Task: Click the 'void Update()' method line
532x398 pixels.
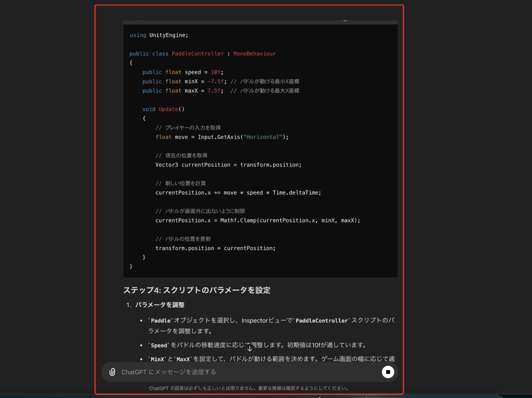Action: [164, 109]
